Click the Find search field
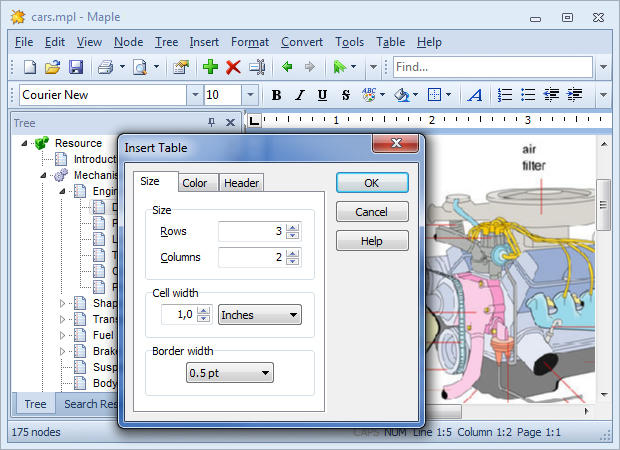The height and width of the screenshot is (450, 620). click(x=493, y=67)
